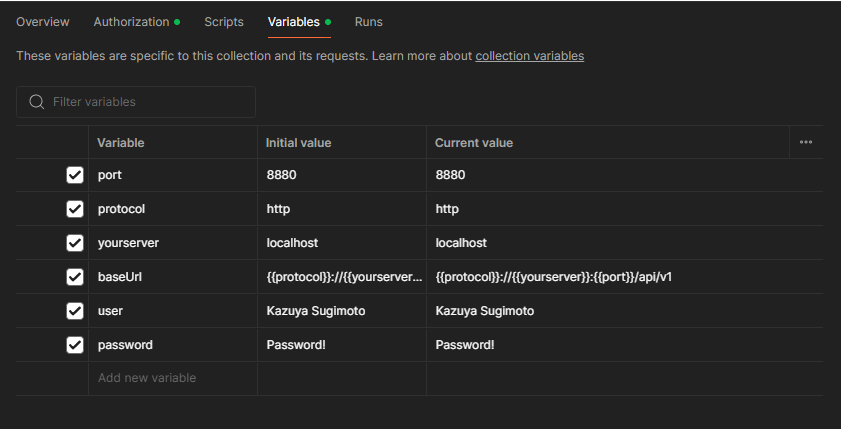Click the yourserver initial value localhost
This screenshot has height=429, width=841.
pos(292,243)
